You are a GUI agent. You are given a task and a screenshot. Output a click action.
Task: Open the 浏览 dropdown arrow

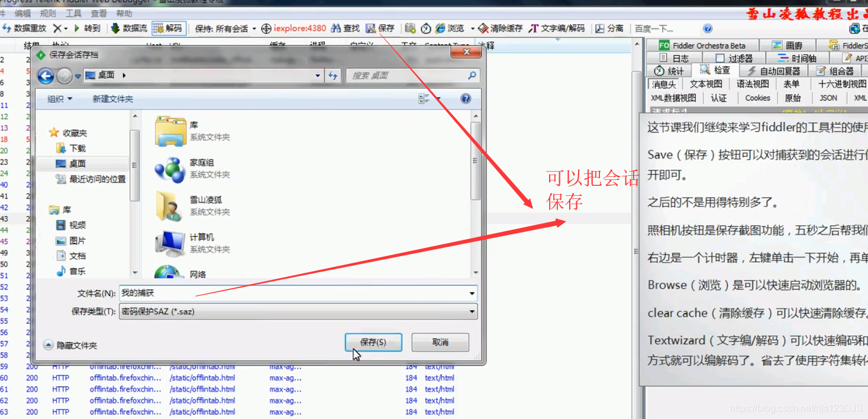[472, 28]
